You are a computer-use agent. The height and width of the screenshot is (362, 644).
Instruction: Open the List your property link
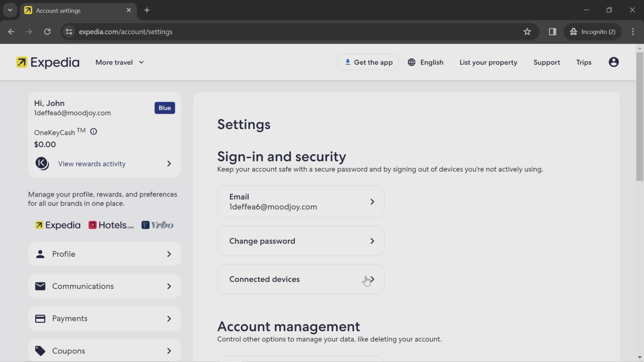[x=488, y=62]
